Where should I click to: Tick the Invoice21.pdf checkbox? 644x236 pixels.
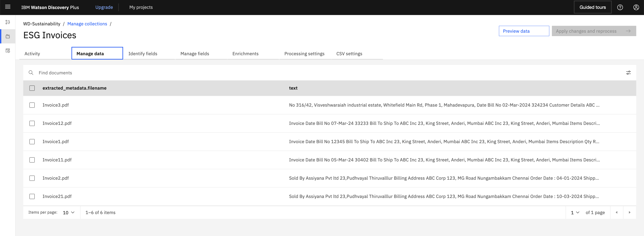pos(32,196)
